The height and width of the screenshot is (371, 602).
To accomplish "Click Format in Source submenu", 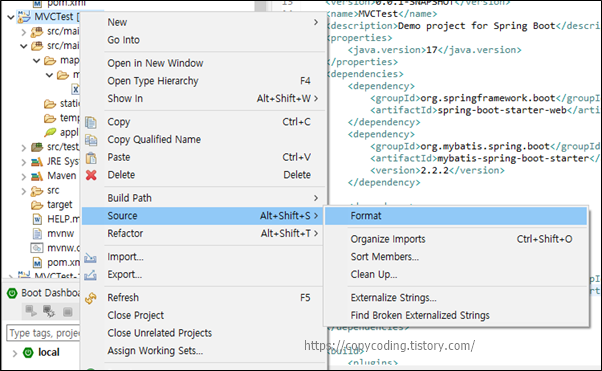I will click(456, 215).
